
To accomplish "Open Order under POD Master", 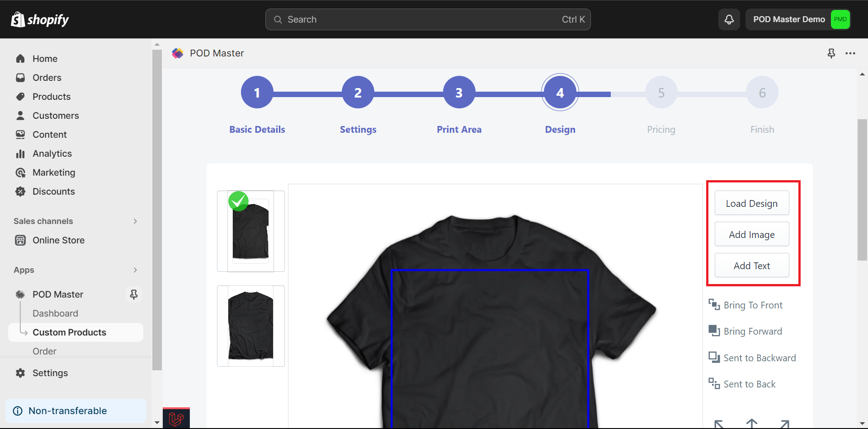I will 44,351.
